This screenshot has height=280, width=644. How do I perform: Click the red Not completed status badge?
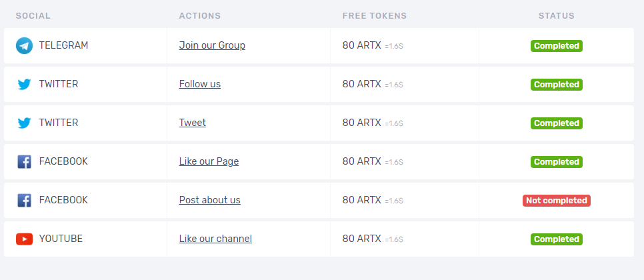coord(557,201)
